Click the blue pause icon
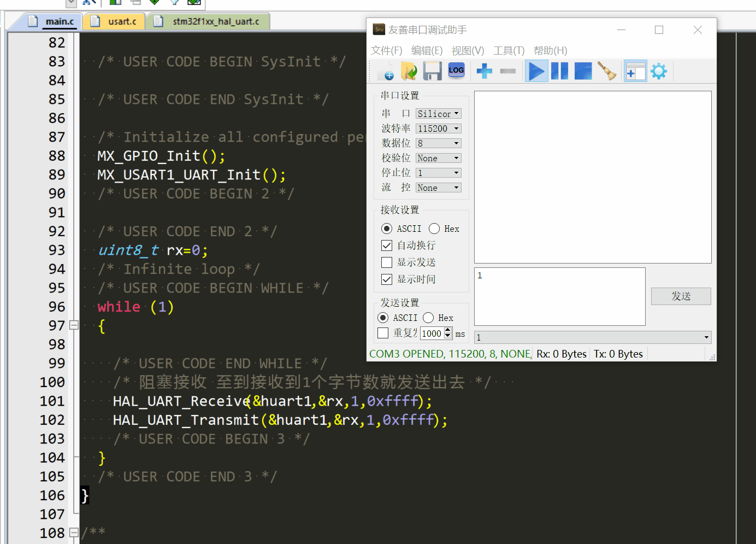The image size is (756, 544). [x=559, y=71]
